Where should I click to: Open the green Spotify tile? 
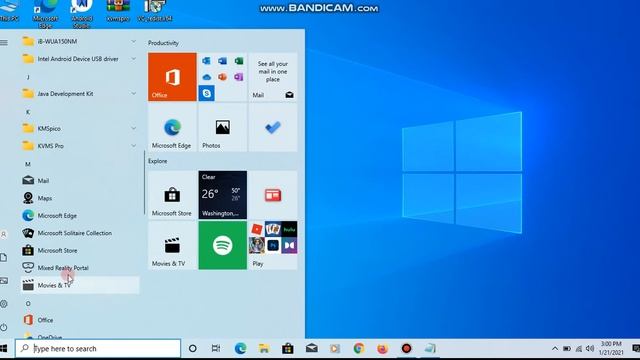(222, 245)
